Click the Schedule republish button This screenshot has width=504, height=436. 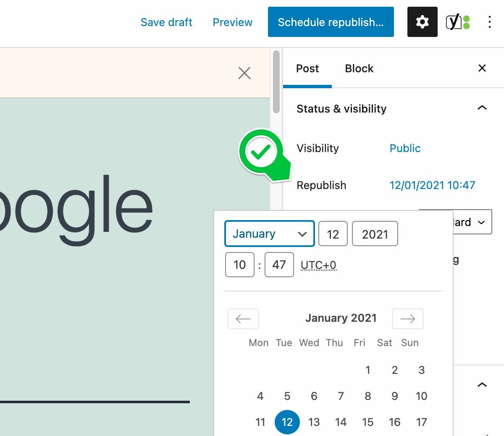[331, 22]
